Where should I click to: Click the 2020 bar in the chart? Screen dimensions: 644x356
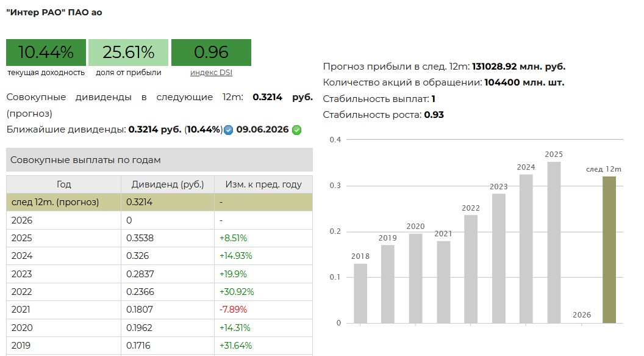click(x=415, y=278)
